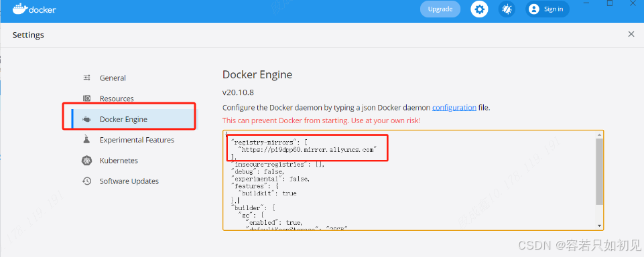Open the Software Updates section
Screen dimensions: 644x257
click(x=129, y=181)
